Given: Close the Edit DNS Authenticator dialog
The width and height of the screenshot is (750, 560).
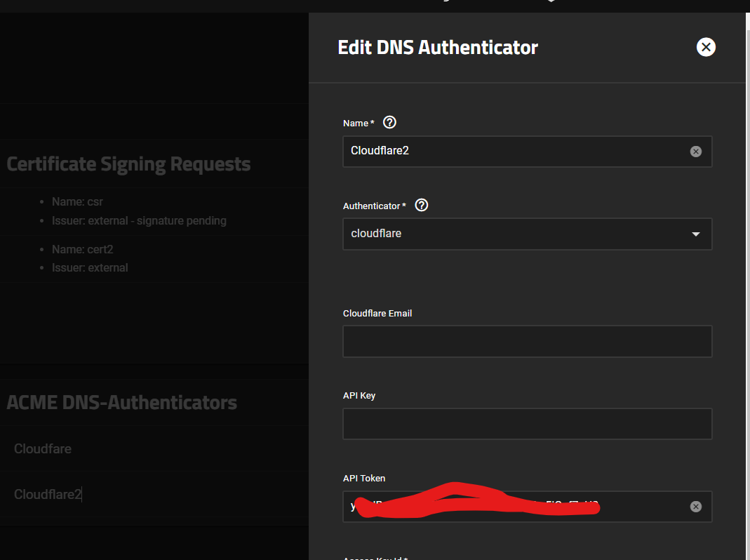Looking at the screenshot, I should 705,47.
